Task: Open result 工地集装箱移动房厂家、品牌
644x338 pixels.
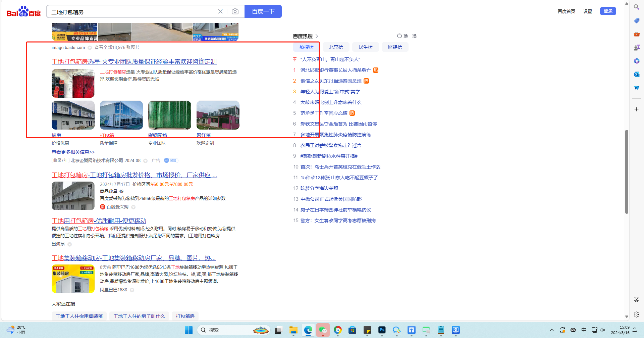Action: 133,258
